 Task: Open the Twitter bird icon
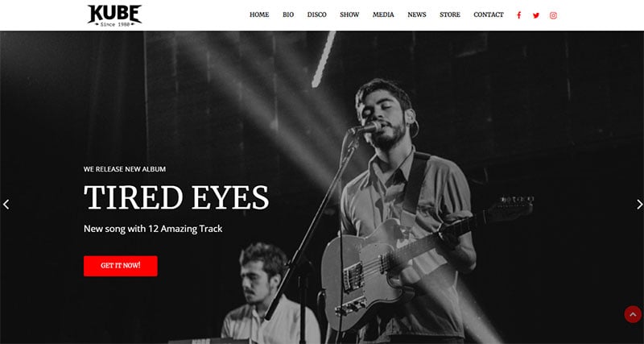coord(536,15)
